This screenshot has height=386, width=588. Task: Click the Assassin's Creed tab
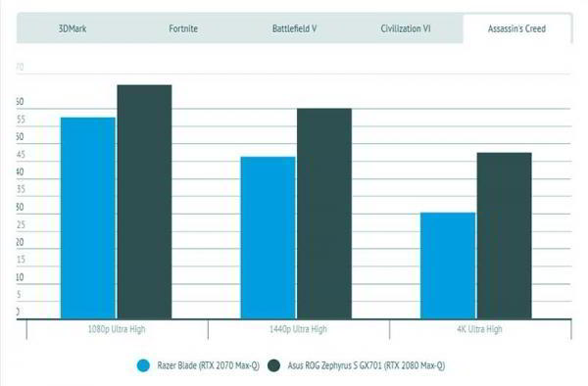point(516,28)
